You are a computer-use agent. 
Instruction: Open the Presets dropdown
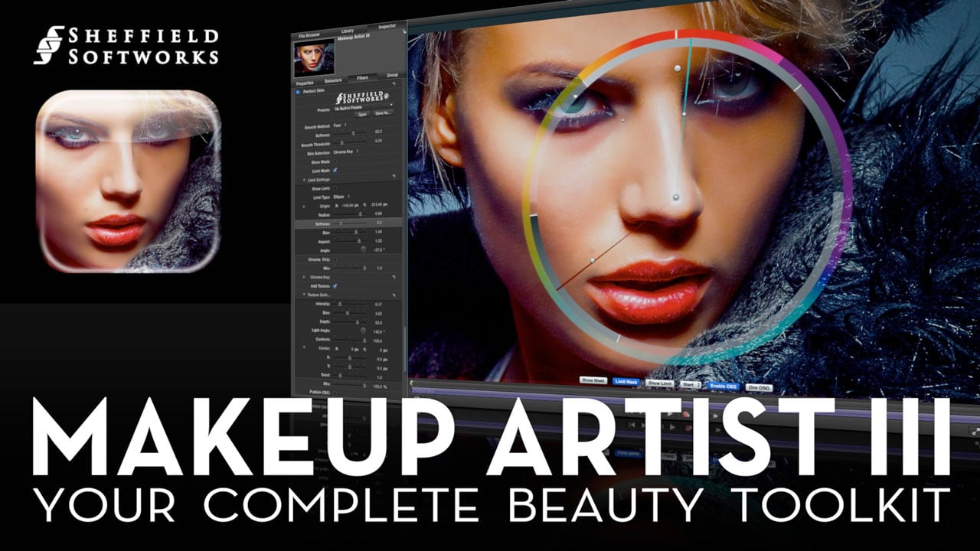click(x=364, y=108)
